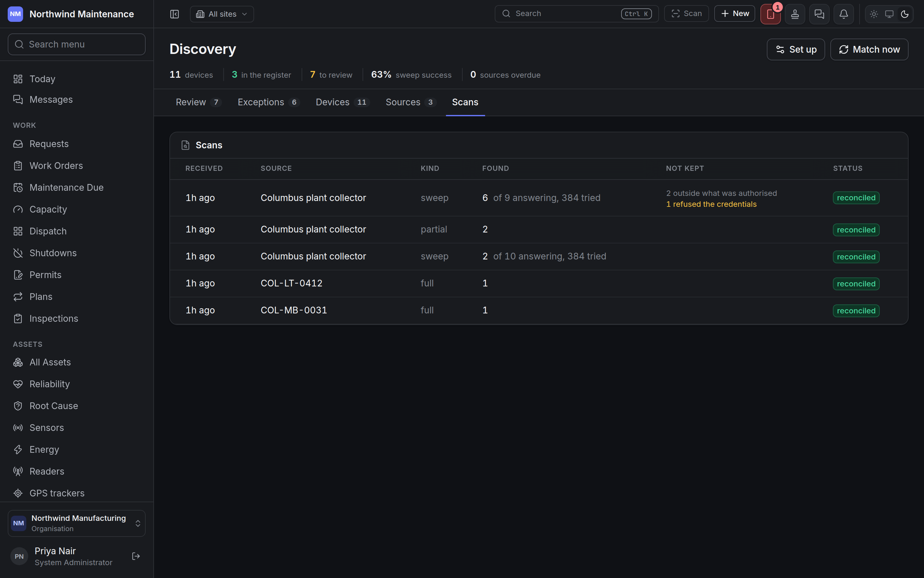
Task: Open the chat conversations icon
Action: pyautogui.click(x=819, y=14)
